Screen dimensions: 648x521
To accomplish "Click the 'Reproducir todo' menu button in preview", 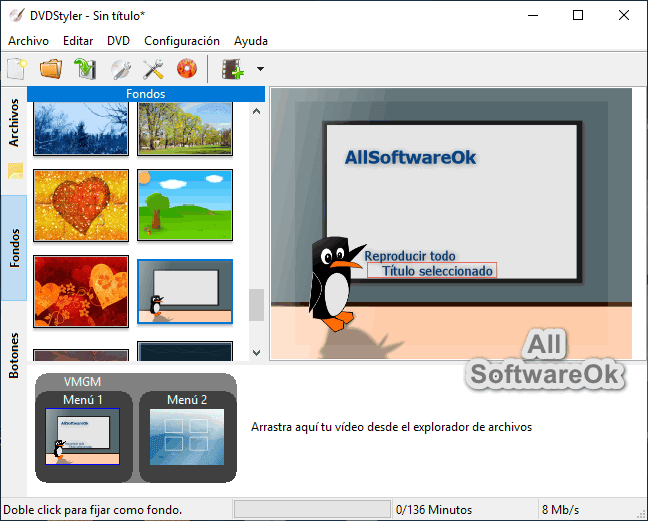I will pyautogui.click(x=410, y=256).
